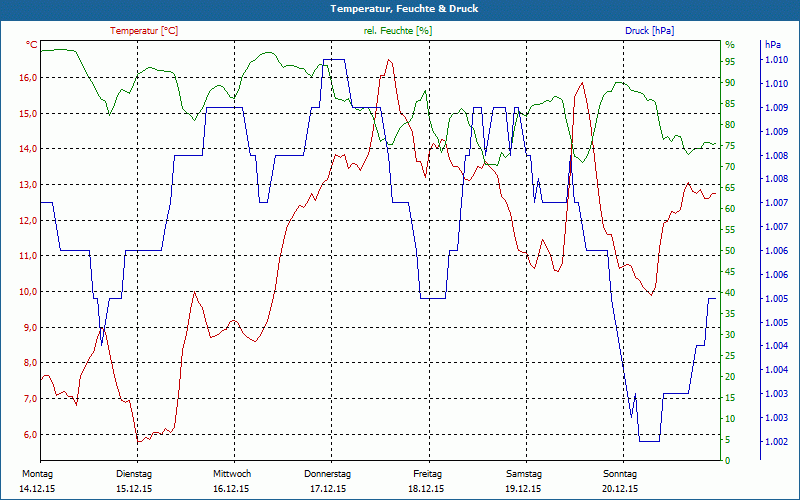Click the lowest pressure value '1.002'
Viewport: 800px width, 500px height.
point(776,442)
